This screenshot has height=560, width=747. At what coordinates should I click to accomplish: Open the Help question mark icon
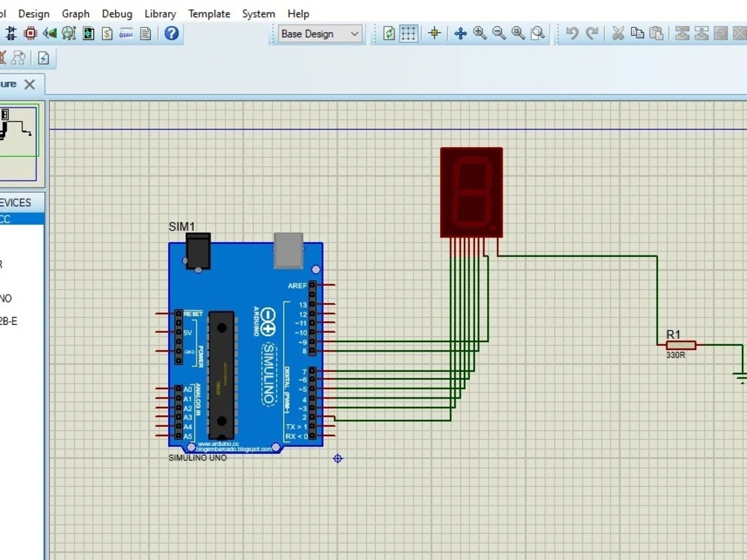172,34
